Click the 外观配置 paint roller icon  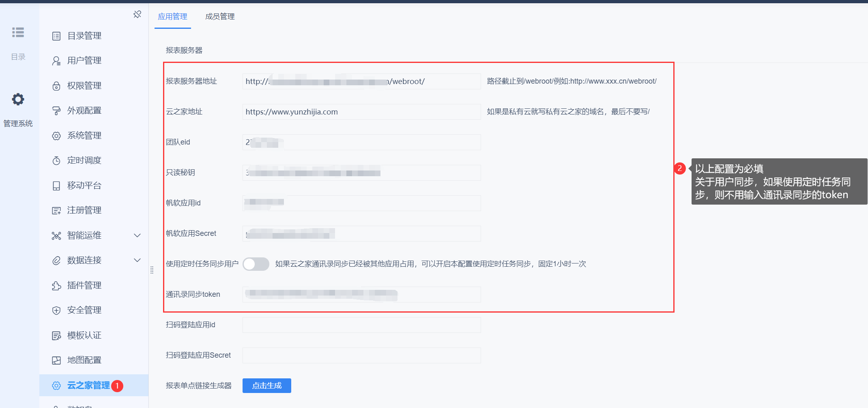[56, 111]
